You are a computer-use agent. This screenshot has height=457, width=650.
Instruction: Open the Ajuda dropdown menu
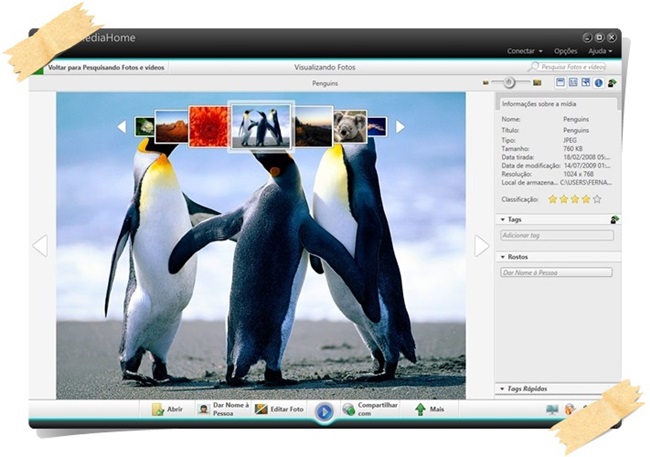(600, 51)
